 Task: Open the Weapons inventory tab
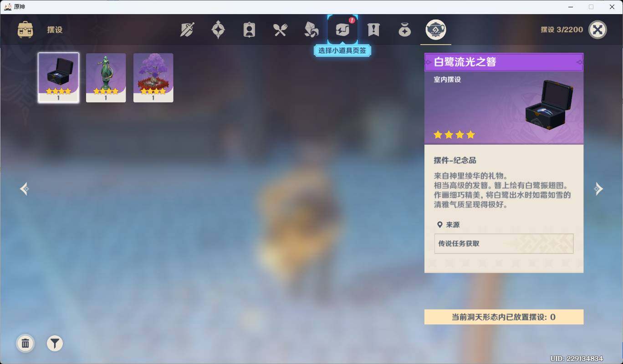pos(187,30)
